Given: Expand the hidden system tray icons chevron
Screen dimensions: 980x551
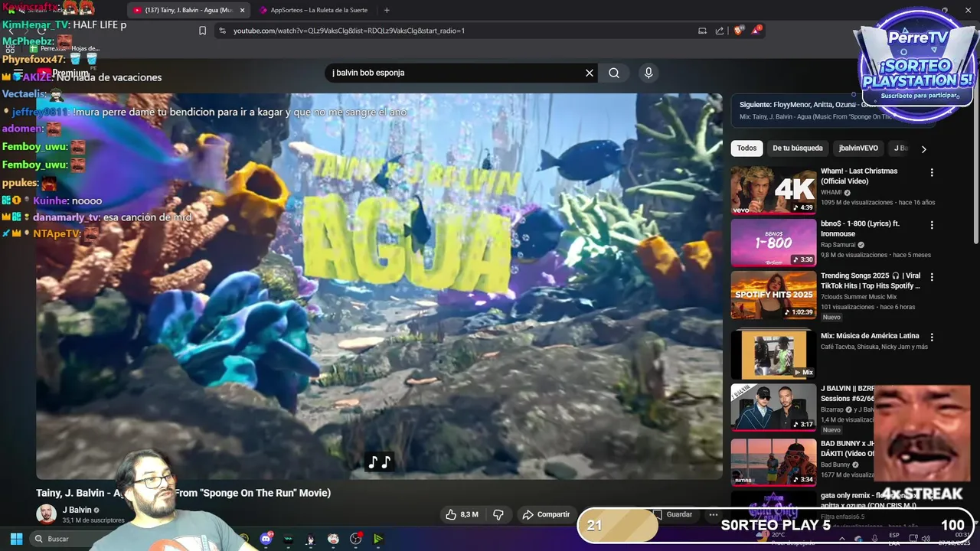Looking at the screenshot, I should click(x=841, y=539).
